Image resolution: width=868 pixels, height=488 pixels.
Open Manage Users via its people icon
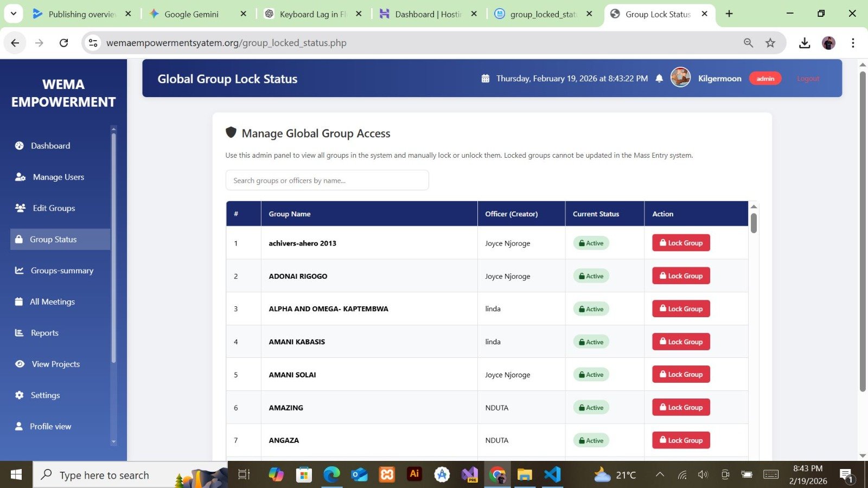[x=20, y=177]
